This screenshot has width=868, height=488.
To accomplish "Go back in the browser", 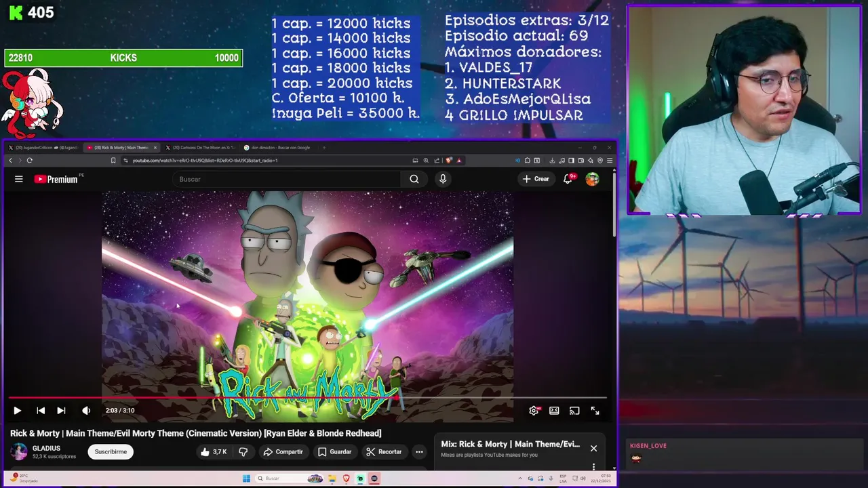I will pyautogui.click(x=10, y=161).
